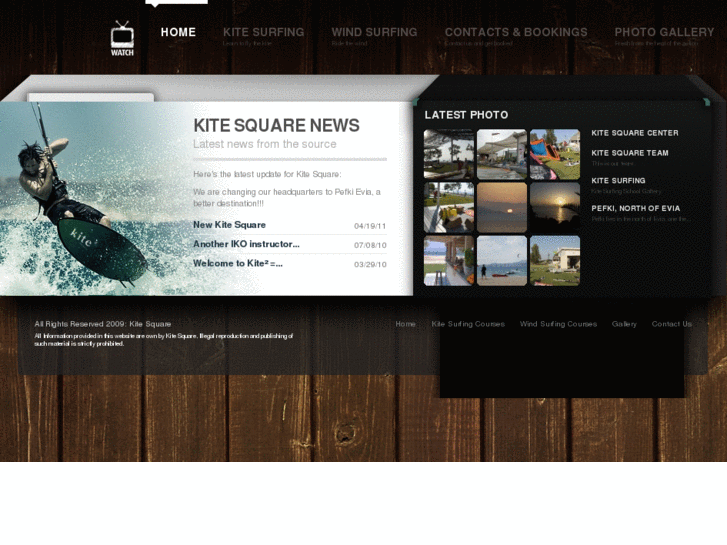Screen dimensions: 727x545
Task: View pergola terrace photo thumbnail
Action: (449, 154)
